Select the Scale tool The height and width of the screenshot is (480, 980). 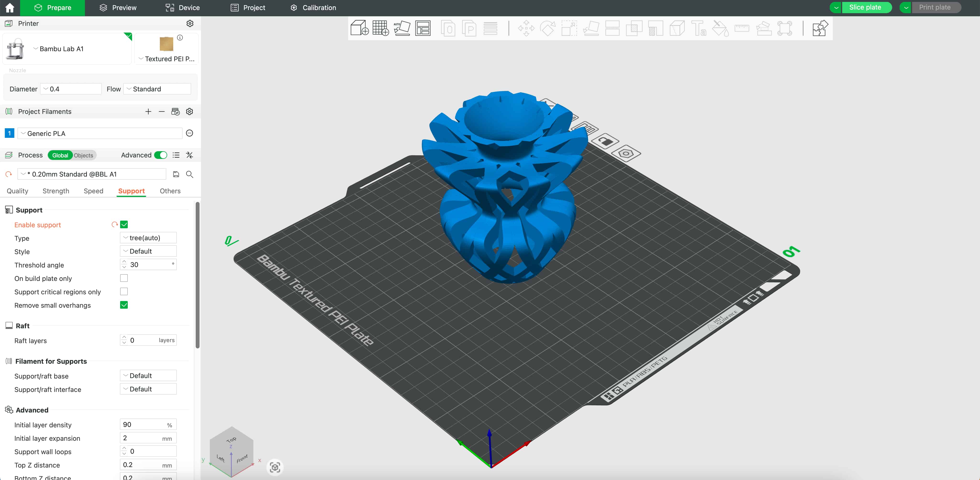(569, 28)
